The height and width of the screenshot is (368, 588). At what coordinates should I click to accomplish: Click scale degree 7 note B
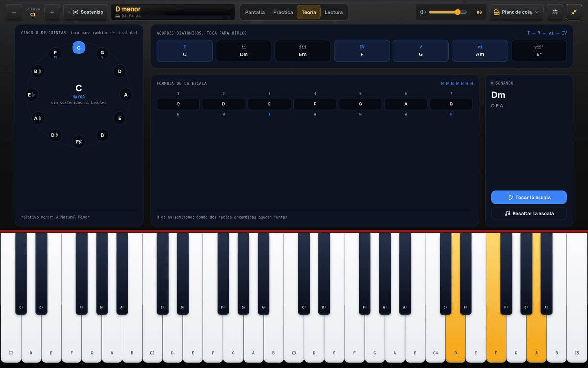click(451, 104)
